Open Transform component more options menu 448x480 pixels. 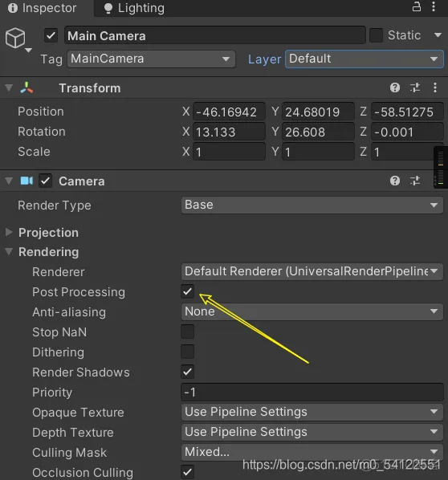435,87
